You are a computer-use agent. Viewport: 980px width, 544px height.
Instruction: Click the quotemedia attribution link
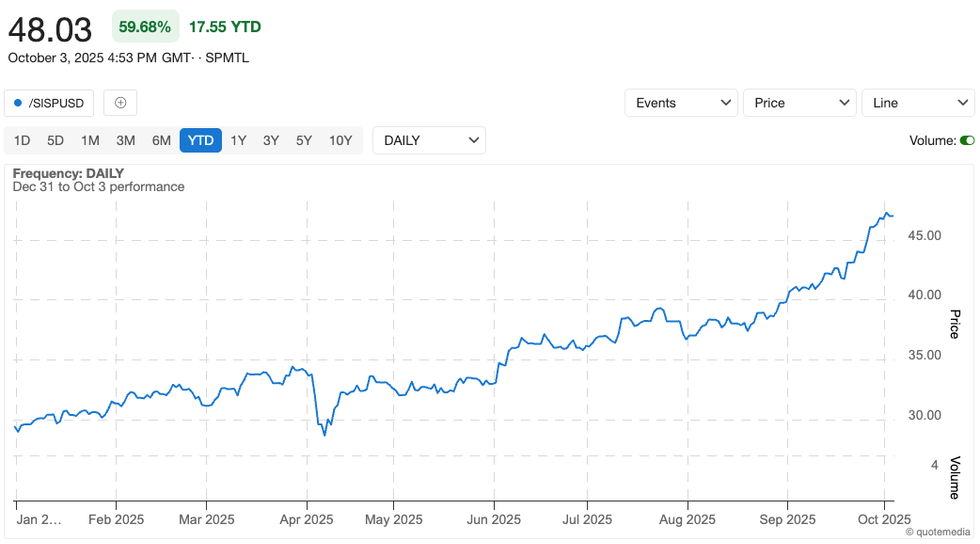[938, 532]
